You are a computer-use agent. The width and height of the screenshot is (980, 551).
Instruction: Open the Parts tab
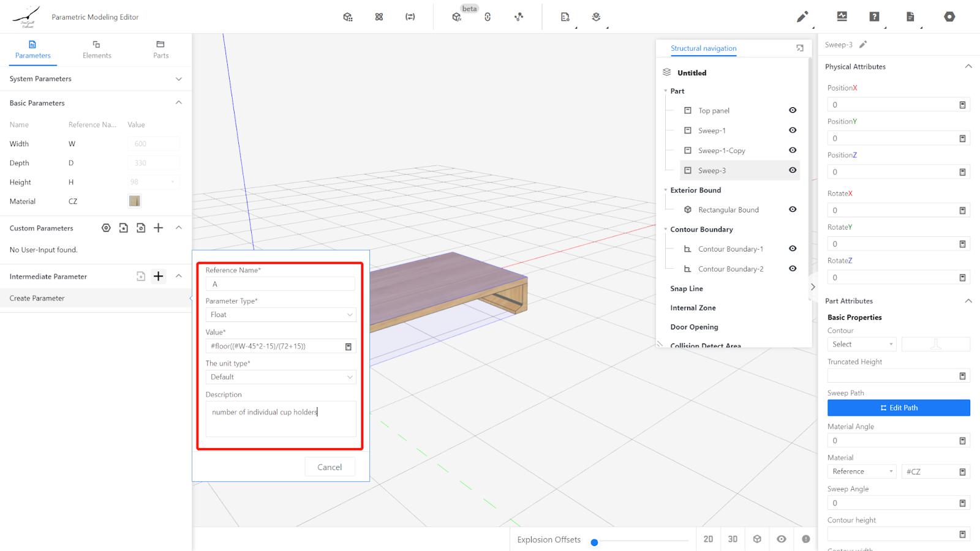point(160,50)
